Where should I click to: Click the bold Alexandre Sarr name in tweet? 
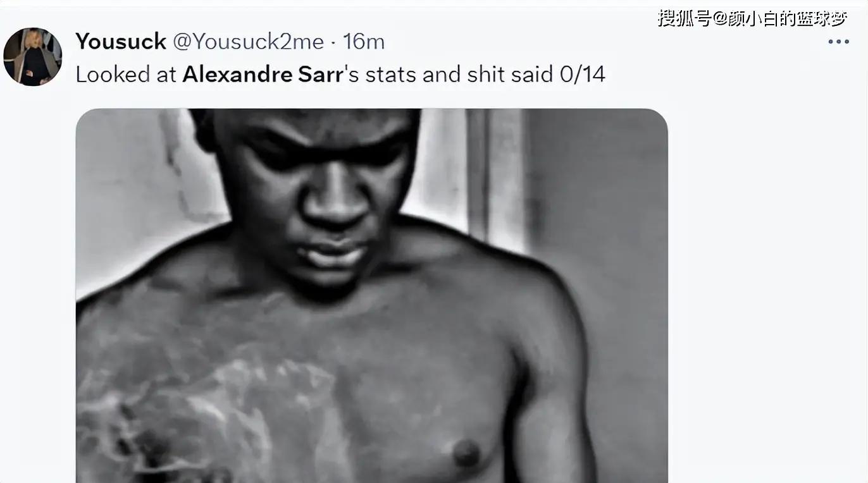(x=263, y=75)
